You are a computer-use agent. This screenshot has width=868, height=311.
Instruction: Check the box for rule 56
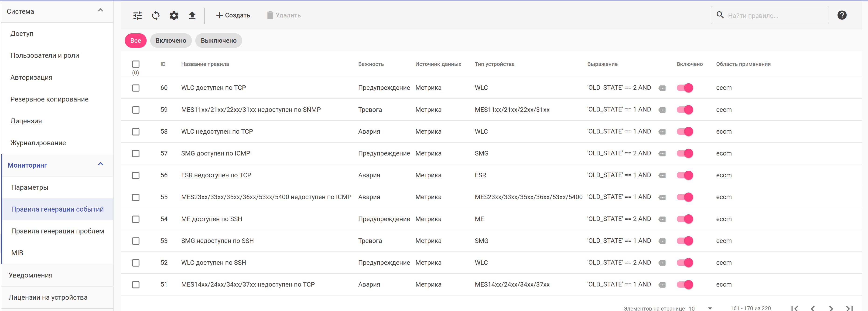(x=136, y=175)
